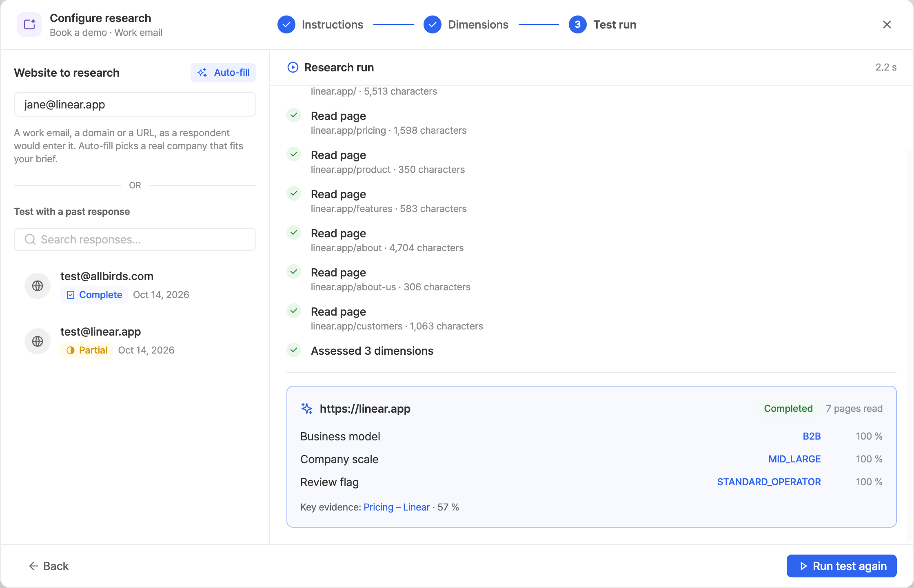Click the MID_LARGE company scale value
914x588 pixels.
tap(794, 459)
